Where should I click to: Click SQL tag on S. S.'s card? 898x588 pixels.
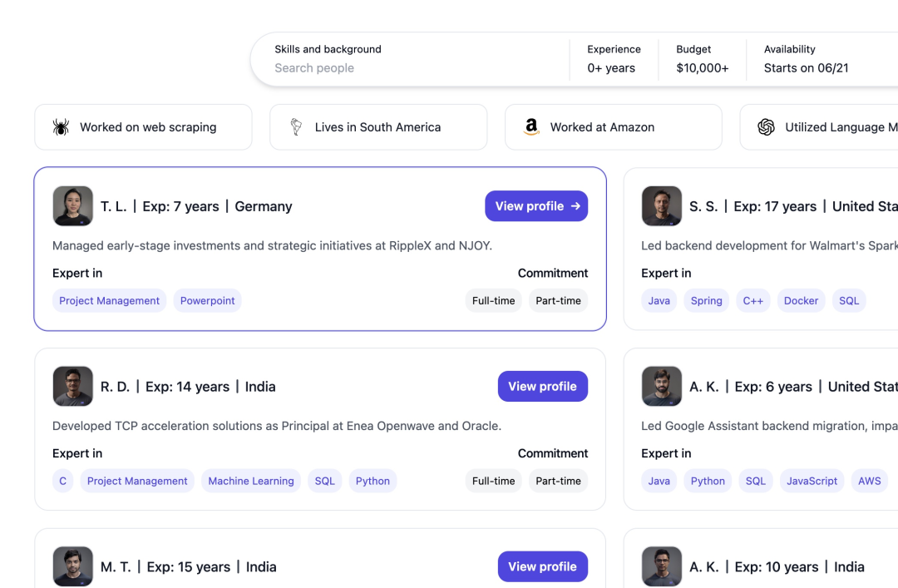[849, 300]
